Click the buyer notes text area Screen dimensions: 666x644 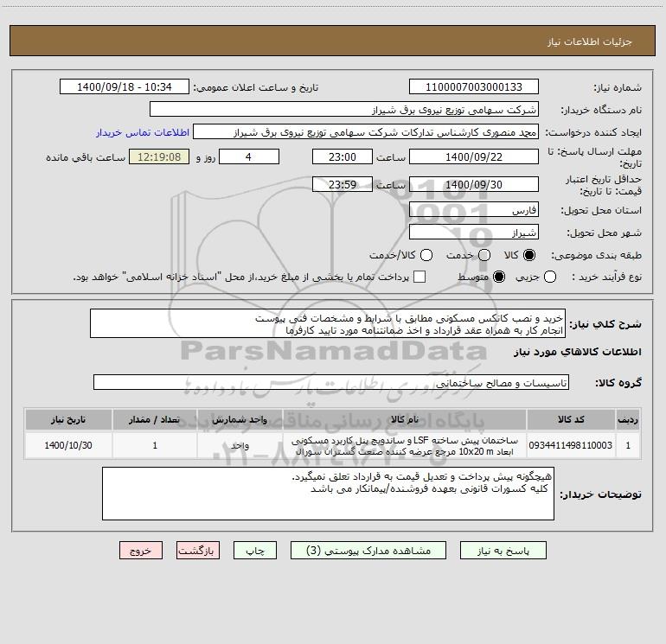[329, 494]
